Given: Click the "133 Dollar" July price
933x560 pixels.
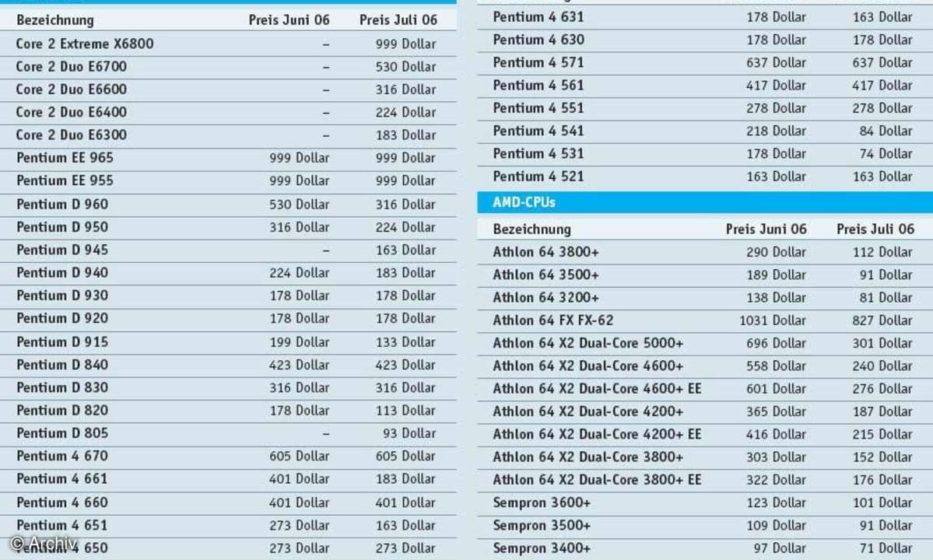Looking at the screenshot, I should pyautogui.click(x=406, y=341).
